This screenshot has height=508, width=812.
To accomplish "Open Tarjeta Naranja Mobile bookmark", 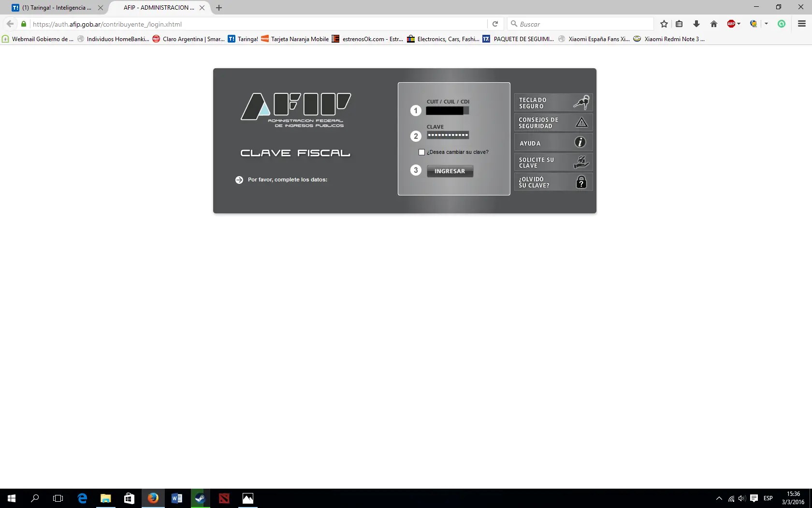I will tap(295, 39).
